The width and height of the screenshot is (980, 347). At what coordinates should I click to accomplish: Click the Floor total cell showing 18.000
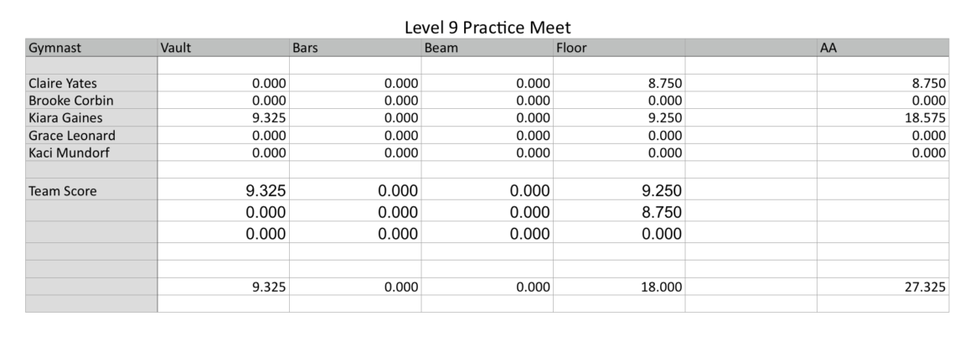pyautogui.click(x=618, y=287)
